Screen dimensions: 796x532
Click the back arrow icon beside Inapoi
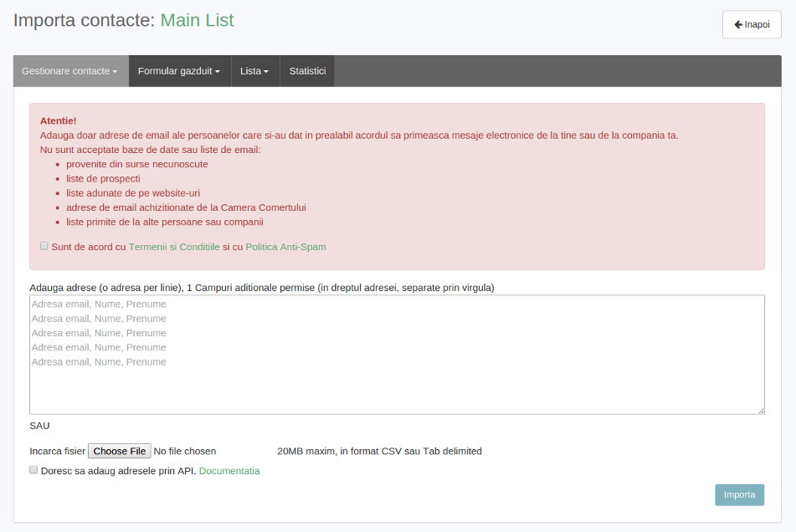(738, 25)
